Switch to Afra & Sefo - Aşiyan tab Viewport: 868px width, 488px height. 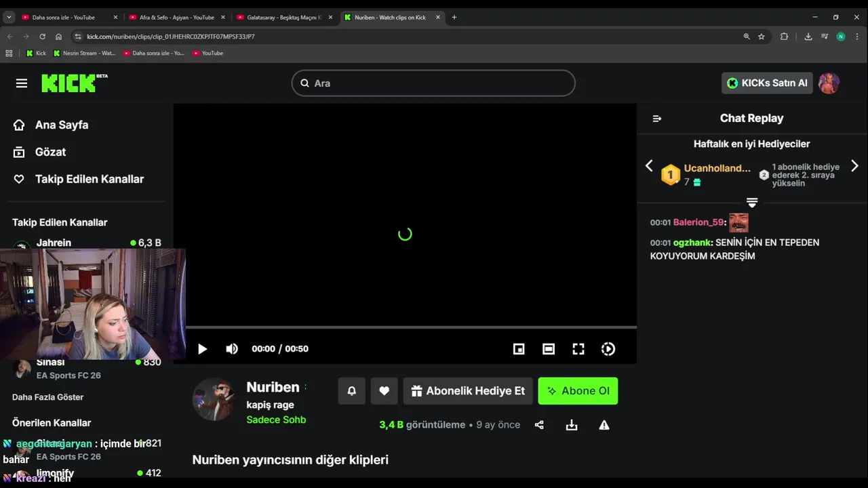click(x=176, y=17)
